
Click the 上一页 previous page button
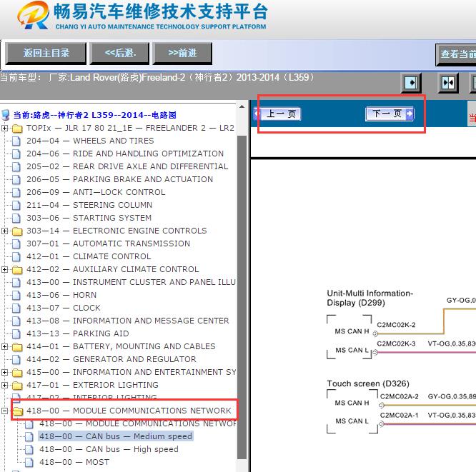click(x=277, y=114)
